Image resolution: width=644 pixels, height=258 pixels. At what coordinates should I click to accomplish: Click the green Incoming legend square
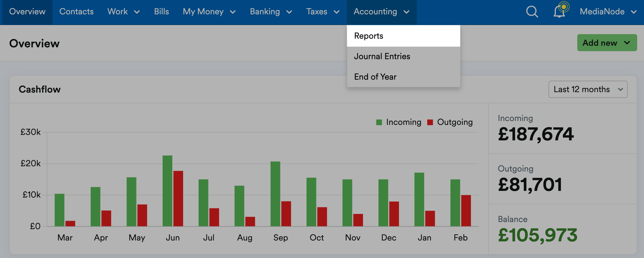(379, 122)
